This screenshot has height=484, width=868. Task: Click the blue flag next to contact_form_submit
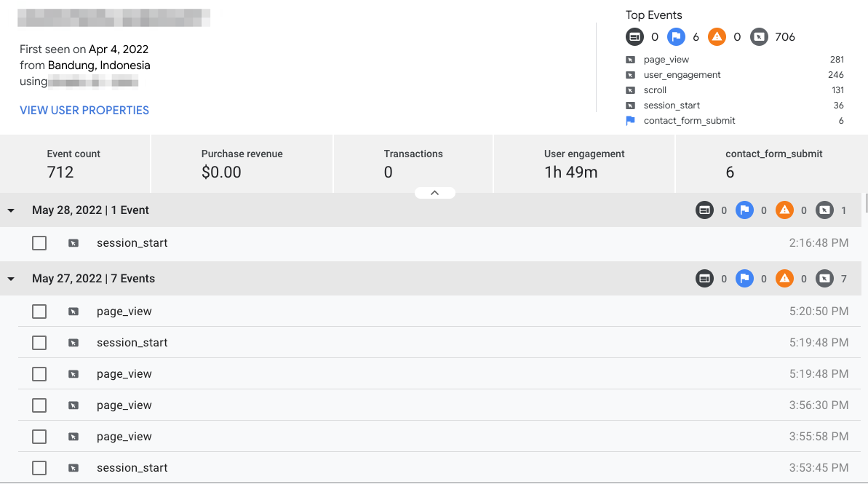tap(630, 121)
